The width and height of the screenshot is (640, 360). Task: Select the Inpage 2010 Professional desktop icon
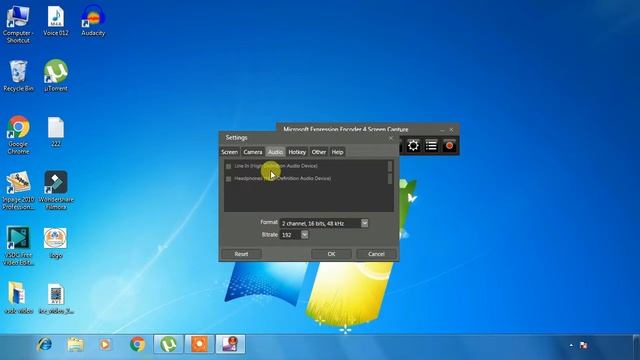click(x=18, y=191)
